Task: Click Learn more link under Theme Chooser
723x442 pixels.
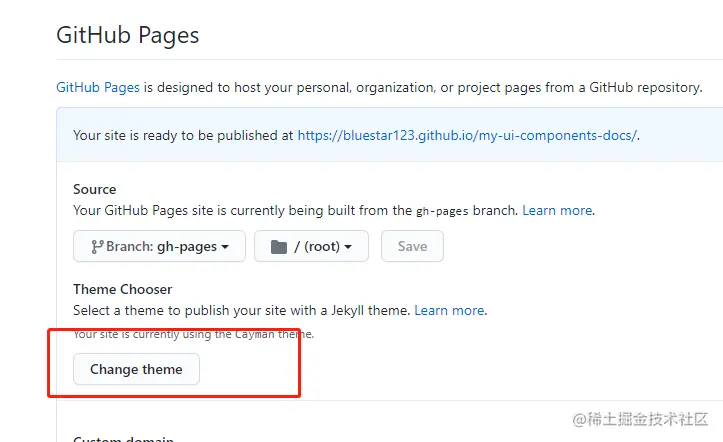Action: coord(449,310)
